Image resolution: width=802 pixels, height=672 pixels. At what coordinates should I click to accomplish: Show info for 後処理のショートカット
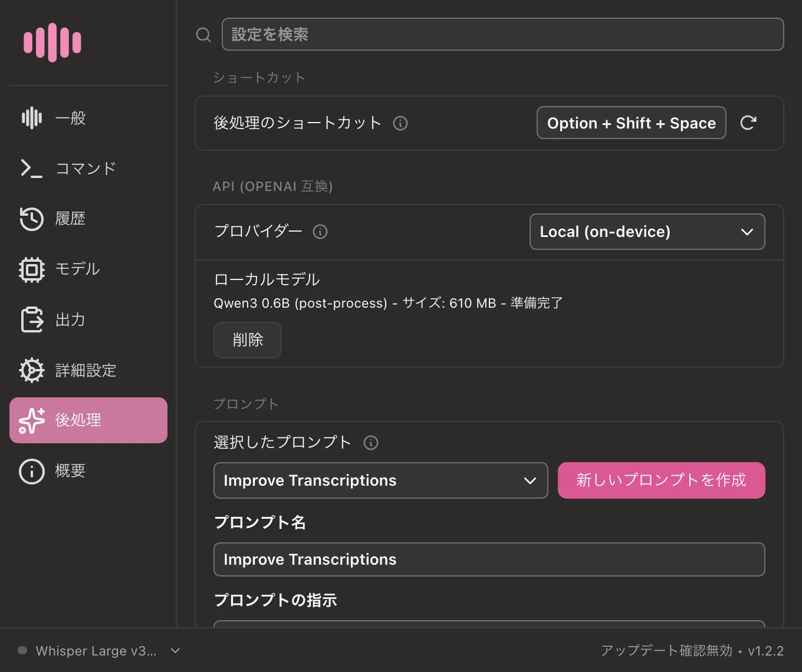400,123
